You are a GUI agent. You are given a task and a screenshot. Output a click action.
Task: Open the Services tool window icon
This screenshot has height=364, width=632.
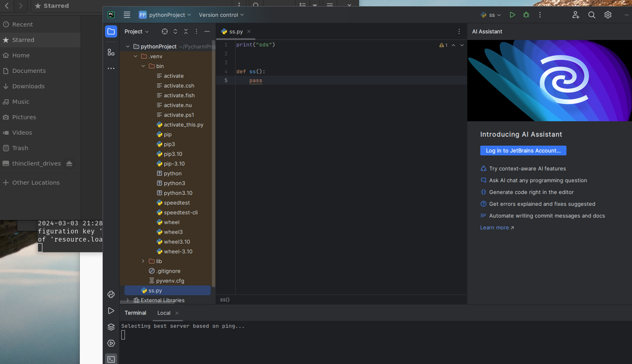point(111,343)
